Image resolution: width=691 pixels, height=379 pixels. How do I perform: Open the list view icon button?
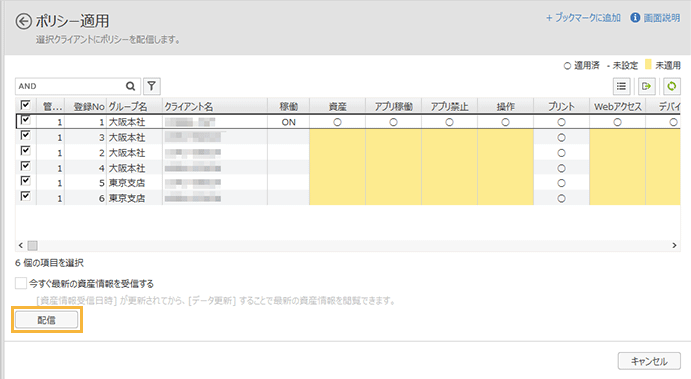click(621, 86)
